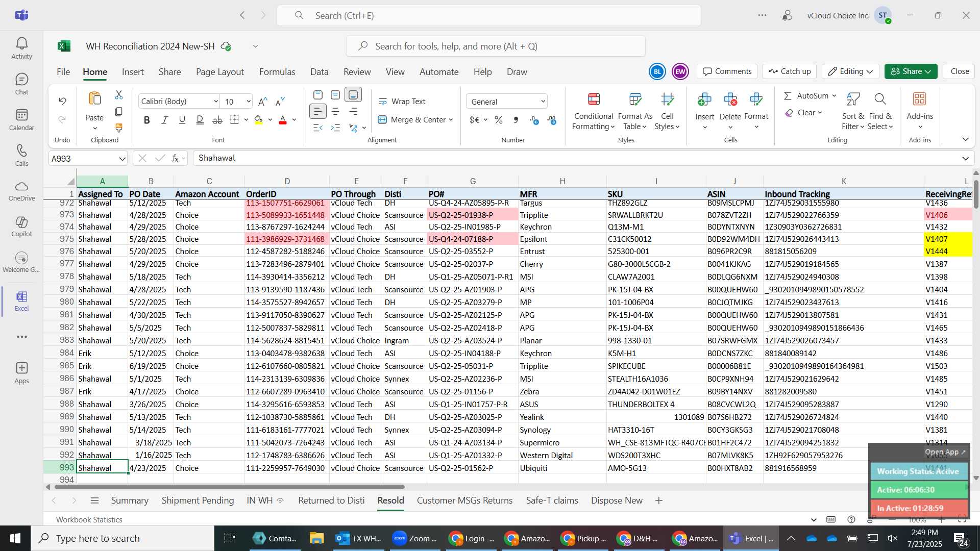The width and height of the screenshot is (980, 551).
Task: Decrease decimal places
Action: [552, 120]
